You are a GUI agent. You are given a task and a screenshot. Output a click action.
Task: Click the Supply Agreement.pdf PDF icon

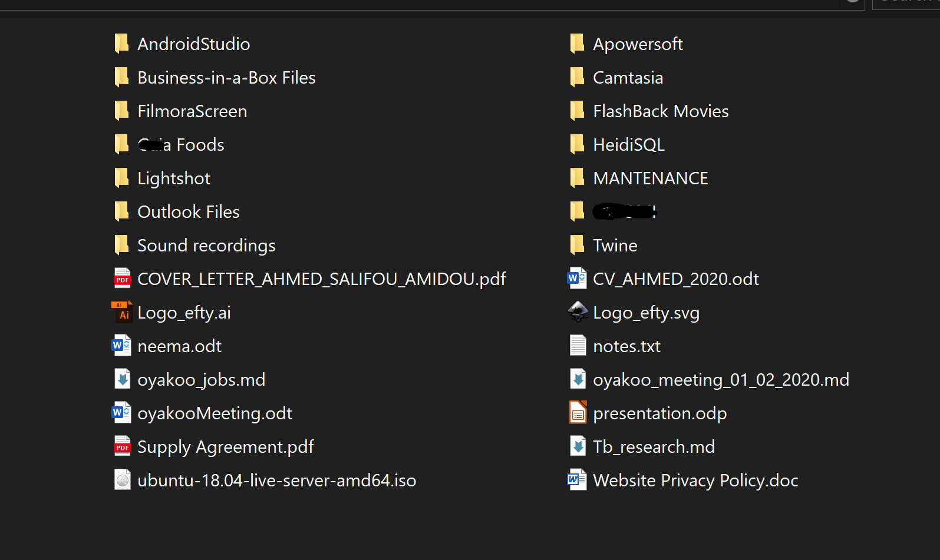tap(122, 446)
